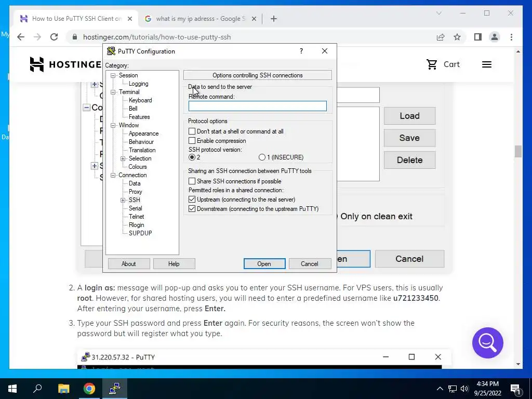Open taskbar search magnifier
Screen dimensions: 532x399
click(37, 388)
